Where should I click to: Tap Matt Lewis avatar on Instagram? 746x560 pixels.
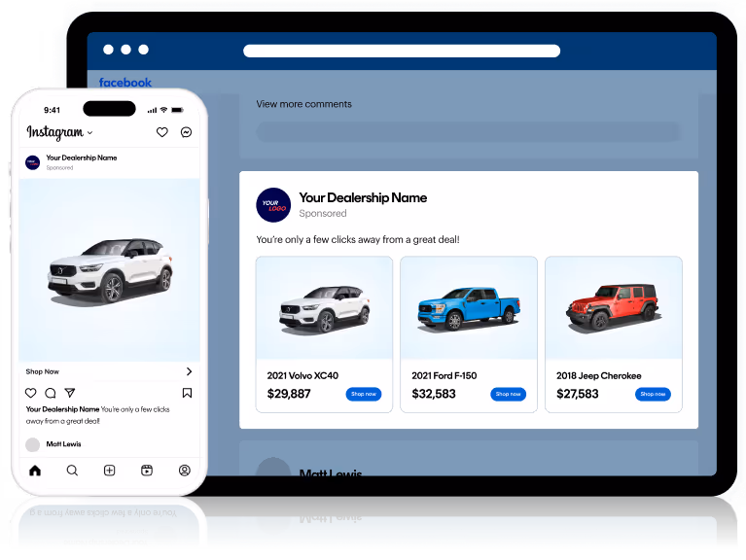click(x=32, y=444)
